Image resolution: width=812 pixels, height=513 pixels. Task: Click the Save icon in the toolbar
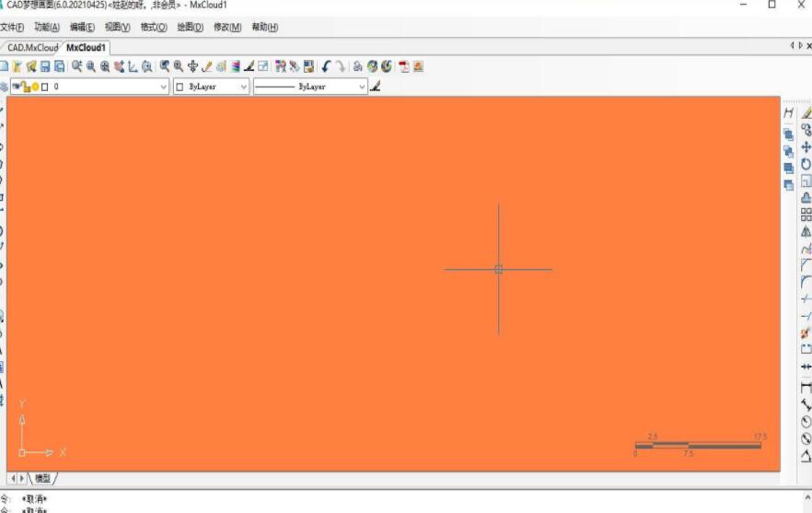pos(45,66)
